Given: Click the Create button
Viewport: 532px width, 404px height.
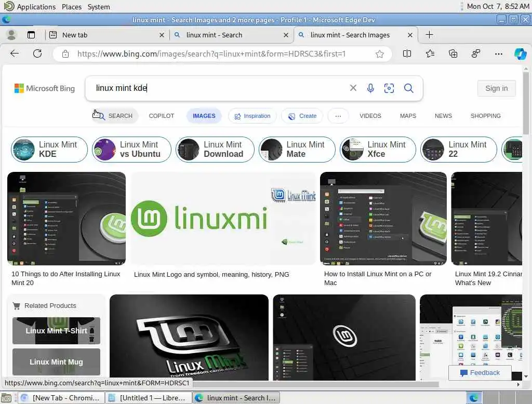Looking at the screenshot, I should [x=302, y=116].
